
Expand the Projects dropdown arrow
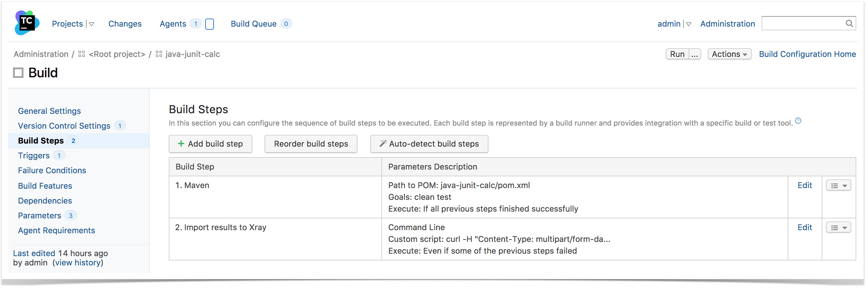(91, 24)
